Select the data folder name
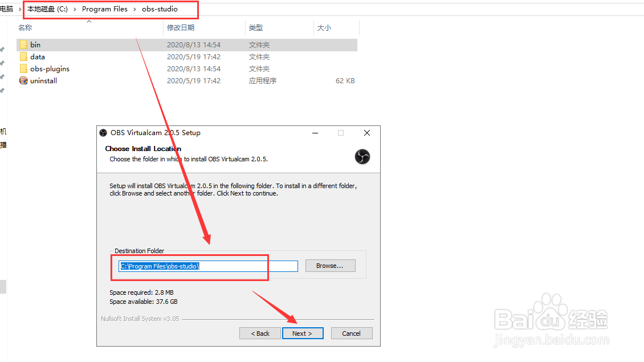This screenshot has height=362, width=644. tap(38, 56)
